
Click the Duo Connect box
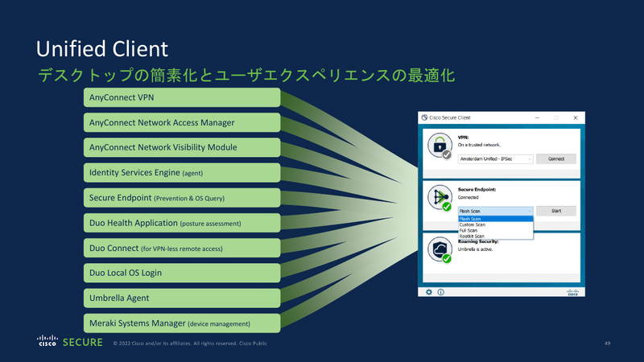[x=182, y=248]
